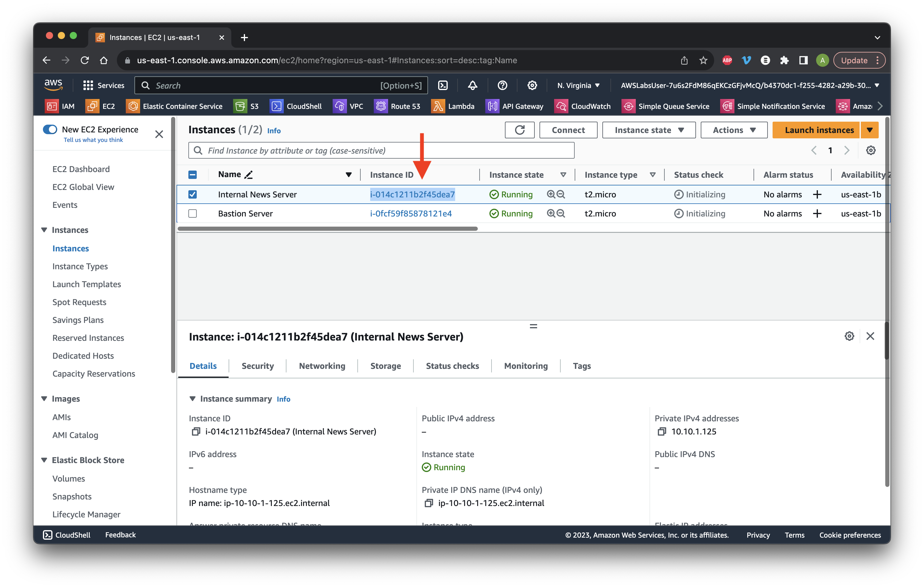Toggle the New EC2 Experience switch

(x=50, y=129)
